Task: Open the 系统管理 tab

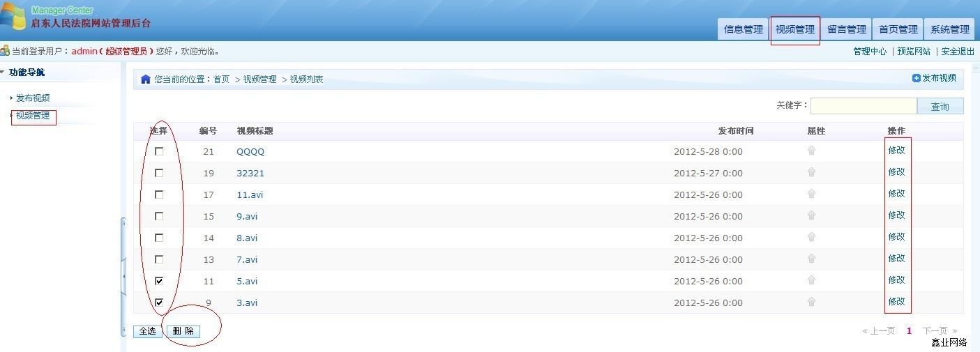Action: (x=949, y=29)
